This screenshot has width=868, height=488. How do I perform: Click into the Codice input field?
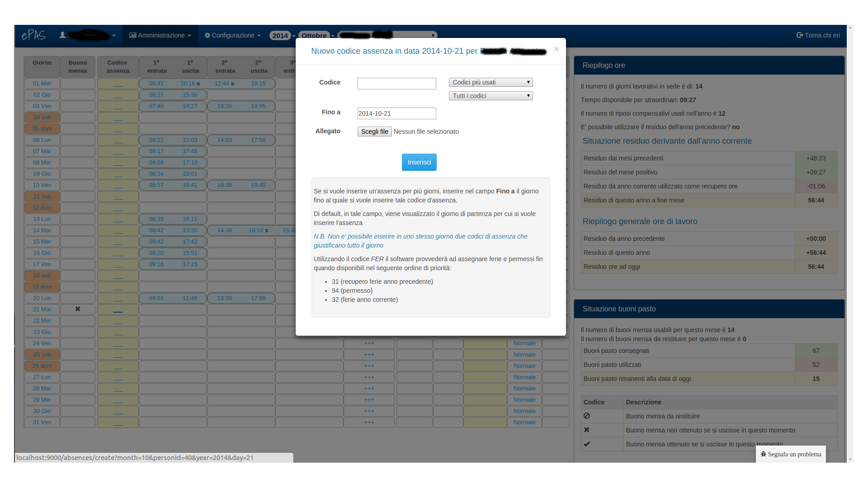396,84
